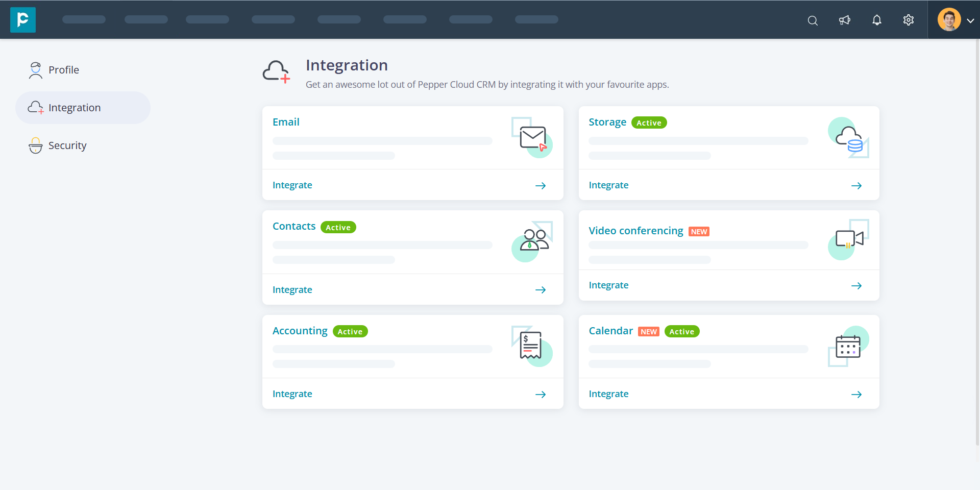980x490 pixels.
Task: Click the Integrate link under Calendar
Action: 608,394
